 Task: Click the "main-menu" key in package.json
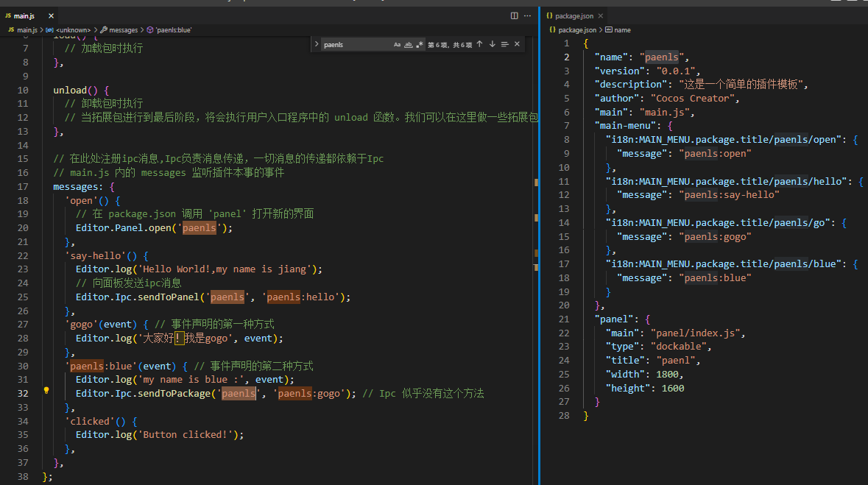point(625,126)
